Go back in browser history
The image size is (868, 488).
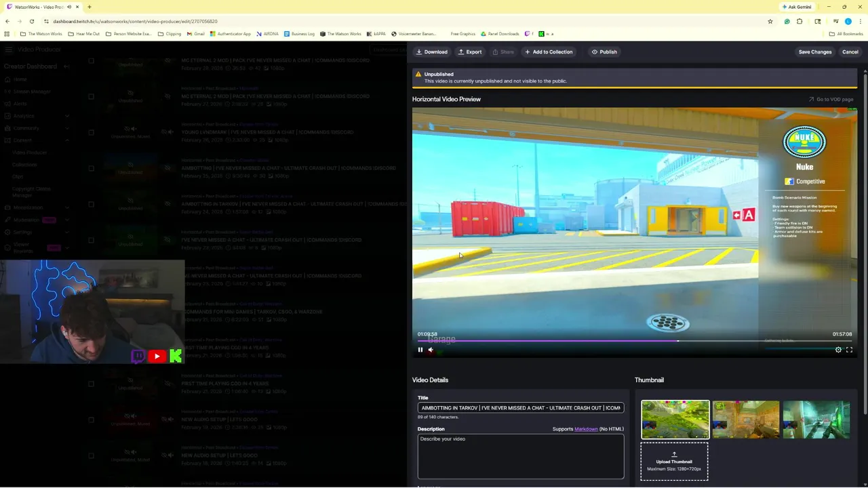click(7, 21)
